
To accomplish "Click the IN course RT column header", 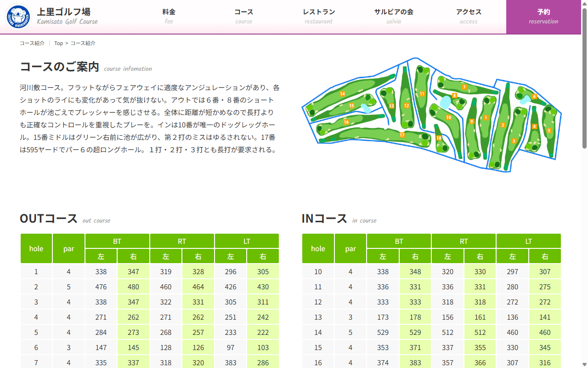I will [x=464, y=241].
